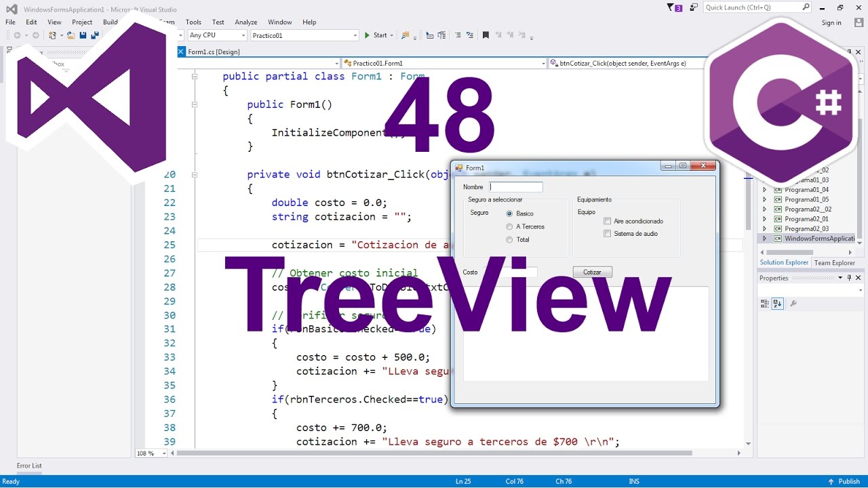
Task: Open the Property Pages wrench icon
Action: point(793,304)
